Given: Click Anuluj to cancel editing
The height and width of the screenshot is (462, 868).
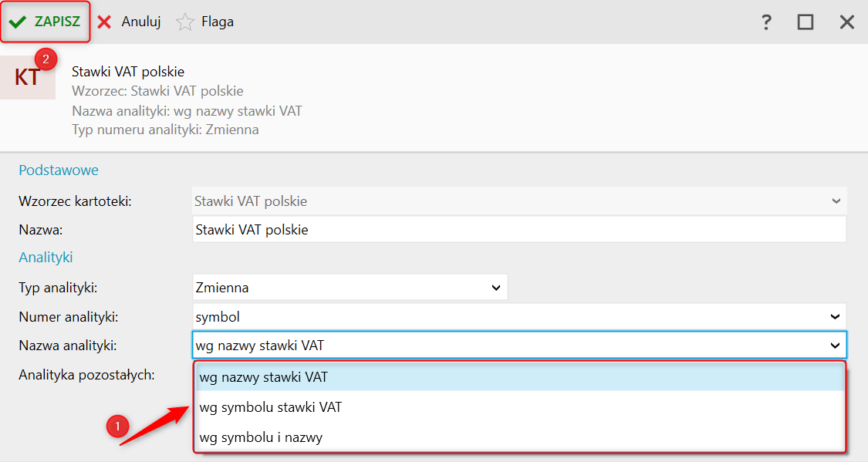Looking at the screenshot, I should click(x=141, y=22).
